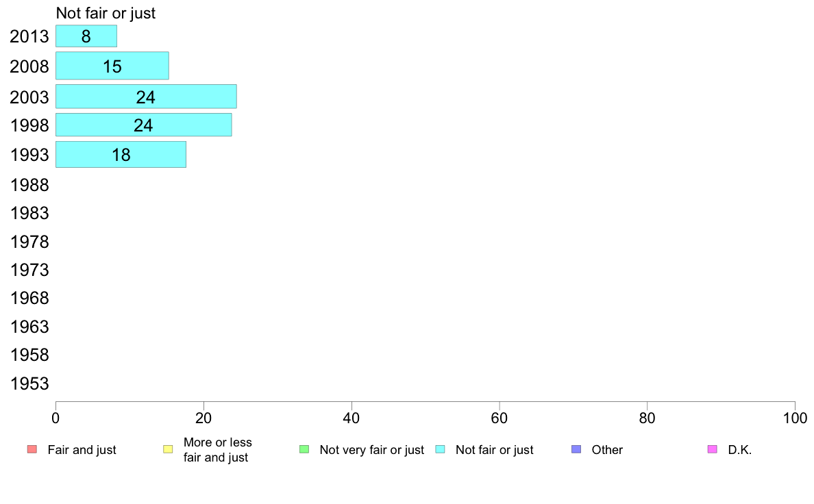Screen dimensions: 814x504
Task: Click the 1988 year axis label
Action: click(29, 185)
